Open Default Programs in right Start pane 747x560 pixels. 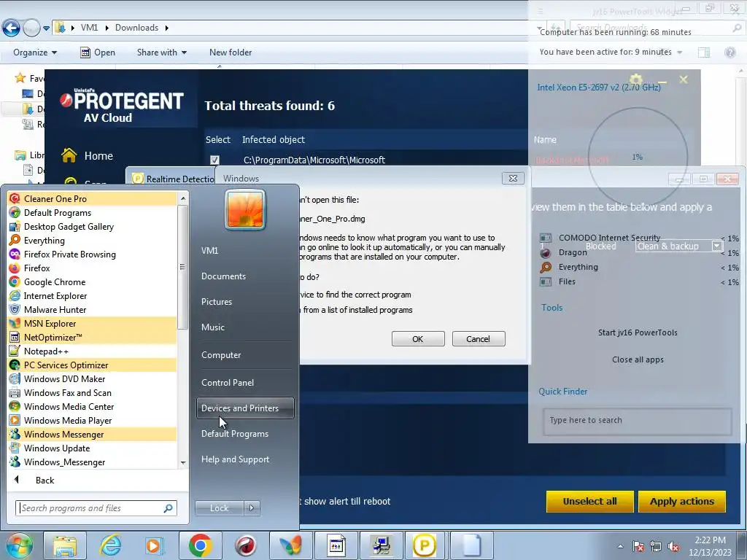235,434
